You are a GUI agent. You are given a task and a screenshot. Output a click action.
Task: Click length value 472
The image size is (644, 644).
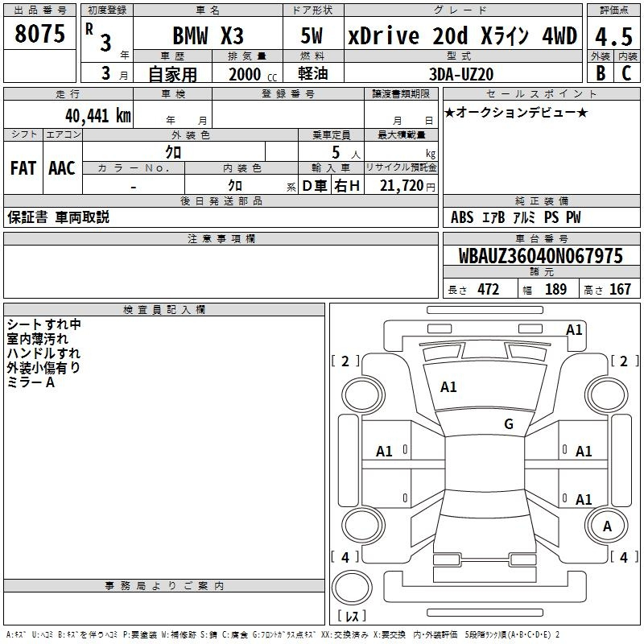point(489,289)
